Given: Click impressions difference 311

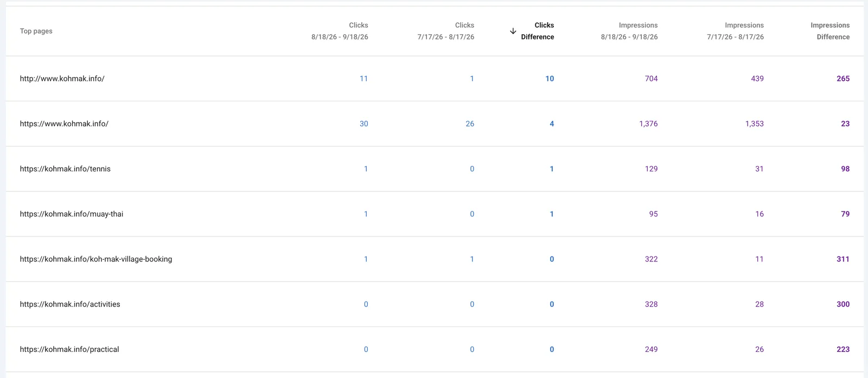Looking at the screenshot, I should (843, 259).
